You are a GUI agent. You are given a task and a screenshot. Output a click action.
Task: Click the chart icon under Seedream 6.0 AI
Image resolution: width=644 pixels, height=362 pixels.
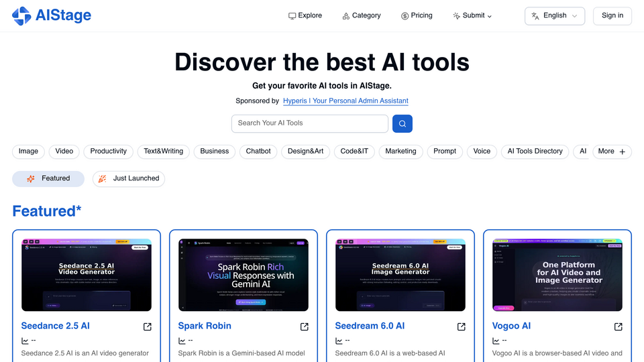pyautogui.click(x=339, y=341)
